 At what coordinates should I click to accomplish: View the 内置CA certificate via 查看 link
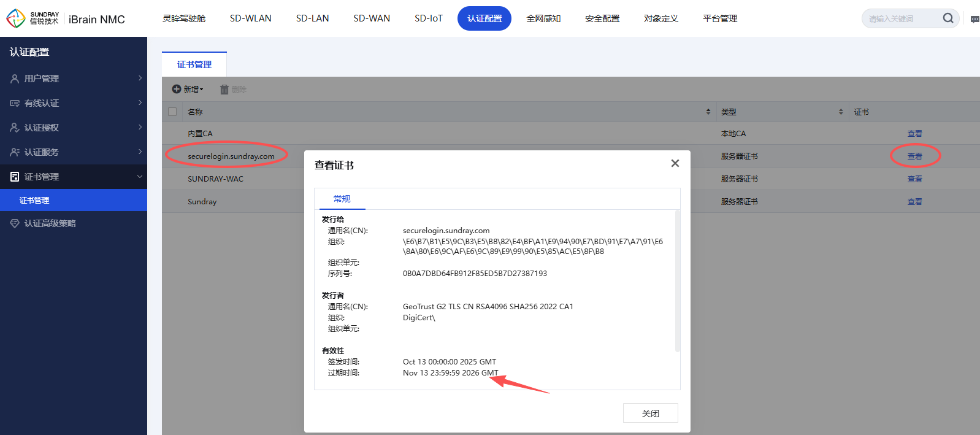pos(914,134)
